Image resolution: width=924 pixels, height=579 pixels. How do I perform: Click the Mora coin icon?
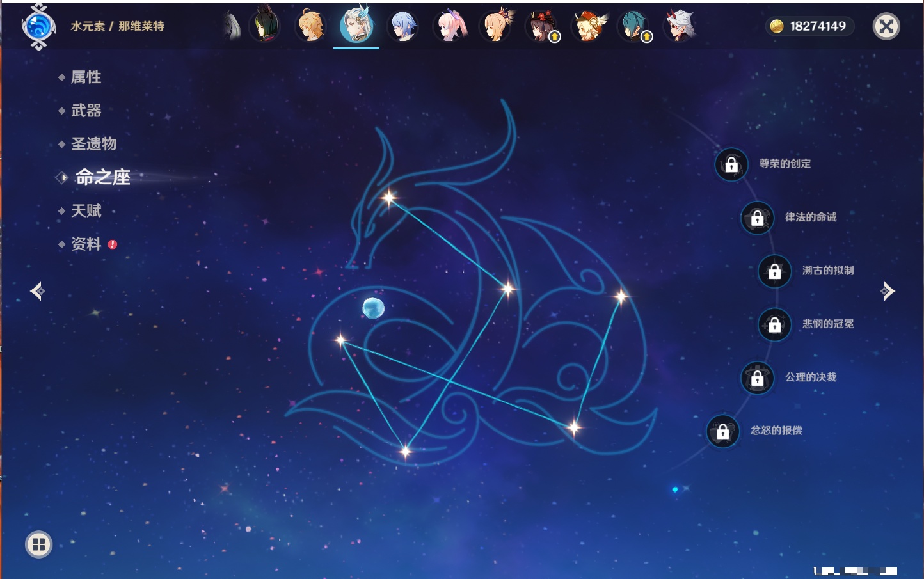pos(777,26)
